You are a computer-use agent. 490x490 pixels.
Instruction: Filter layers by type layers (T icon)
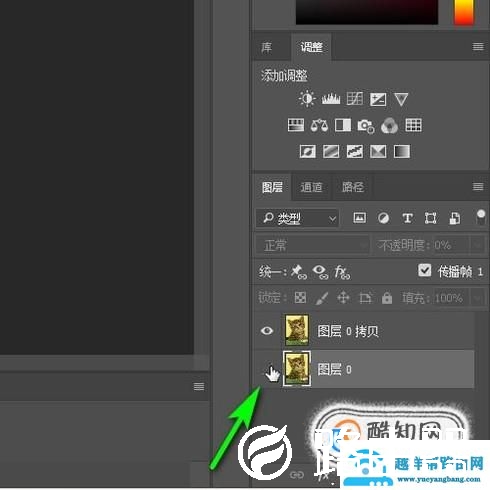point(407,218)
